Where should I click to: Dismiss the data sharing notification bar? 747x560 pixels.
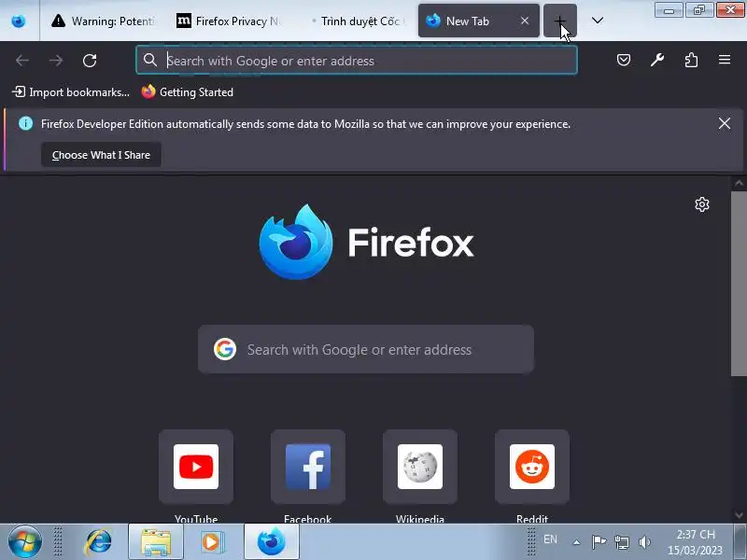point(725,123)
